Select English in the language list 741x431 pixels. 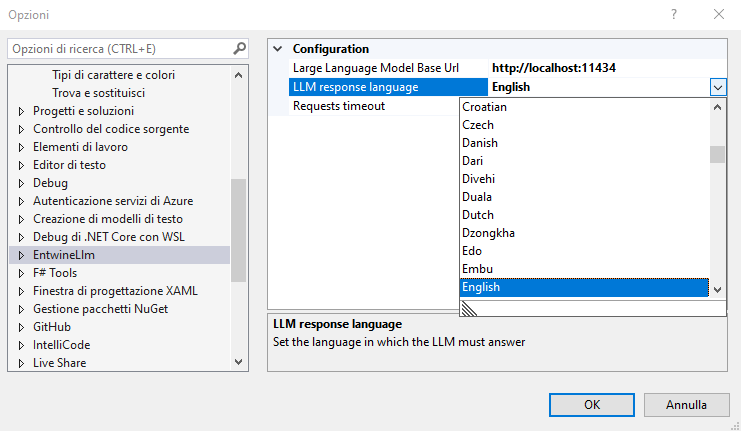tap(584, 287)
